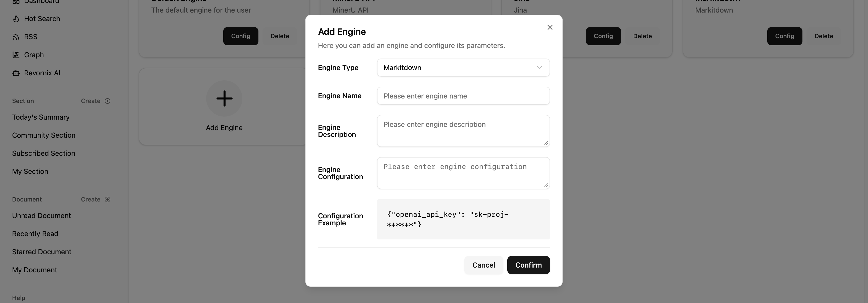This screenshot has width=868, height=303.
Task: Close the Add Engine dialog with X
Action: point(550,27)
